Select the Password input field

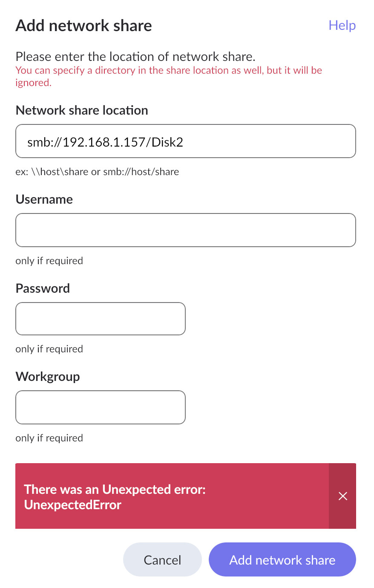tap(101, 319)
